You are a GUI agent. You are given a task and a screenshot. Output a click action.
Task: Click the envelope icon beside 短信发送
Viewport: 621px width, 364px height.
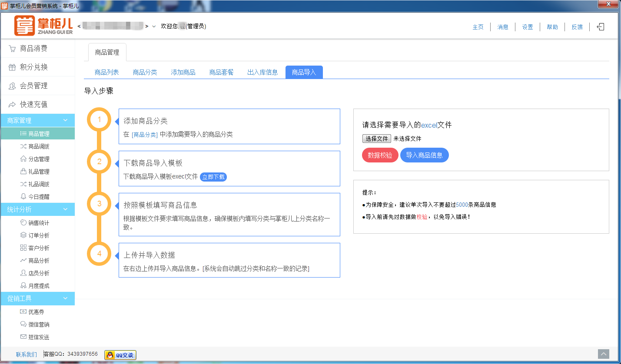tap(23, 337)
